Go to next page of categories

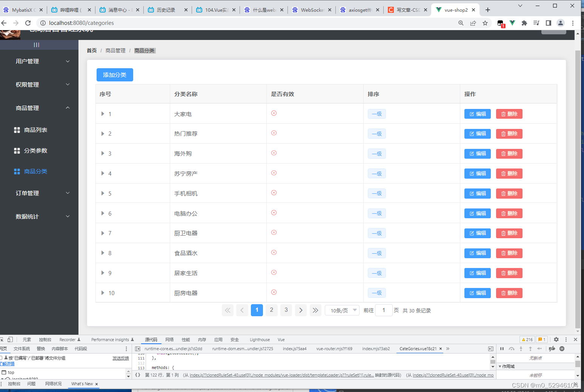301,310
